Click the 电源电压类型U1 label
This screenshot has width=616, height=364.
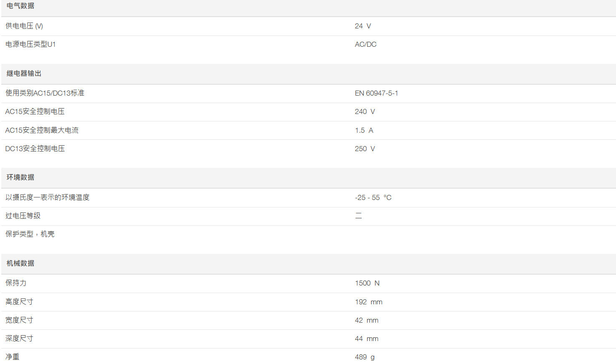(x=30, y=44)
